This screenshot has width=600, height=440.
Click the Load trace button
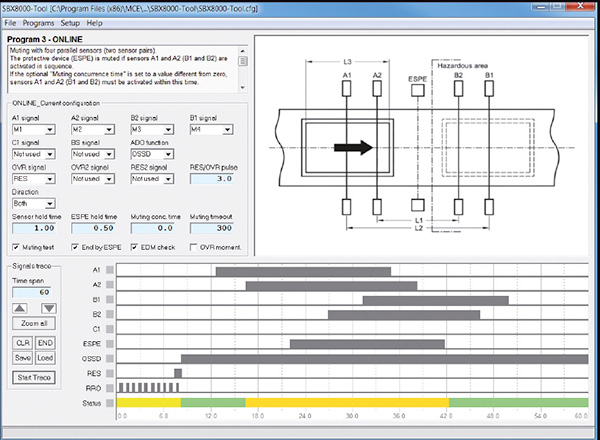coord(45,358)
